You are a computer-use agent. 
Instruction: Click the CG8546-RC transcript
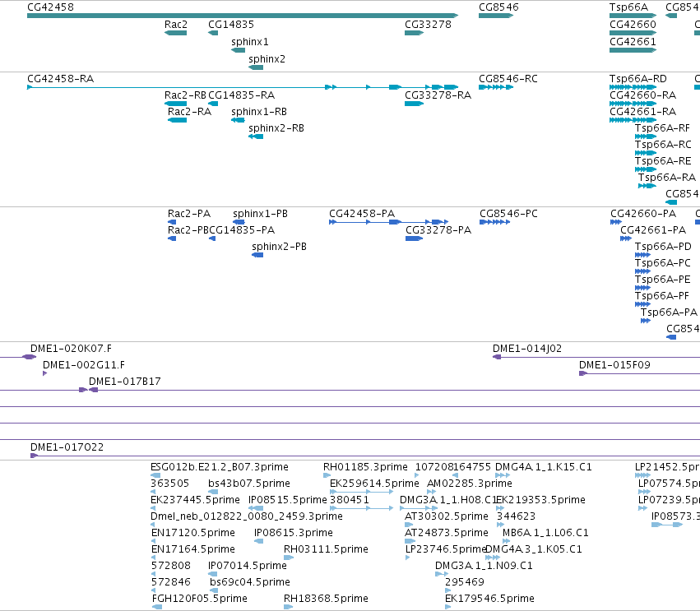[496, 87]
